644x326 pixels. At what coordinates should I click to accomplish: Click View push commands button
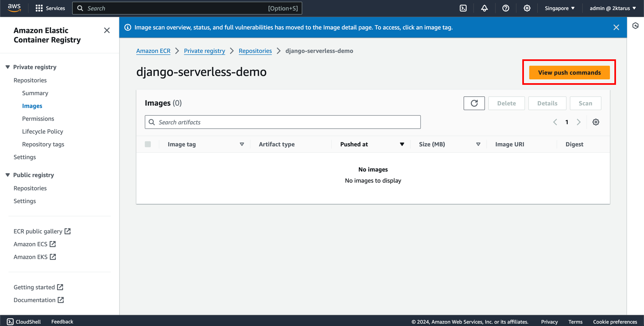pyautogui.click(x=569, y=73)
